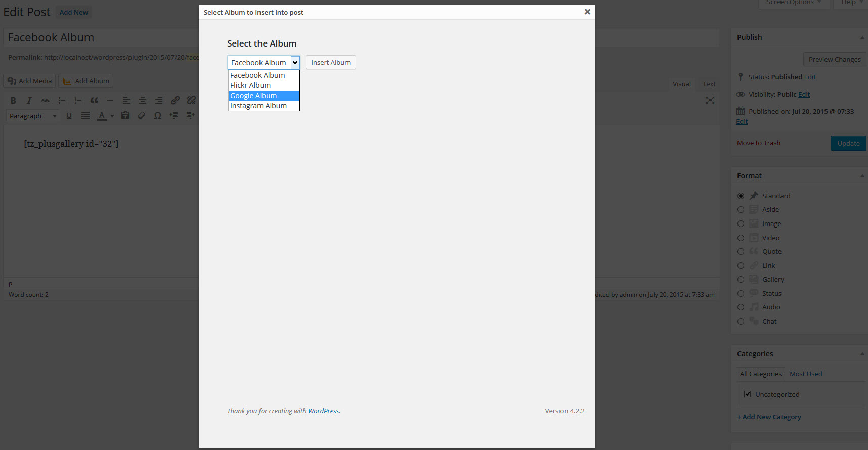Collapse the Categories panel
Screen dimensions: 868x450
tap(862, 353)
